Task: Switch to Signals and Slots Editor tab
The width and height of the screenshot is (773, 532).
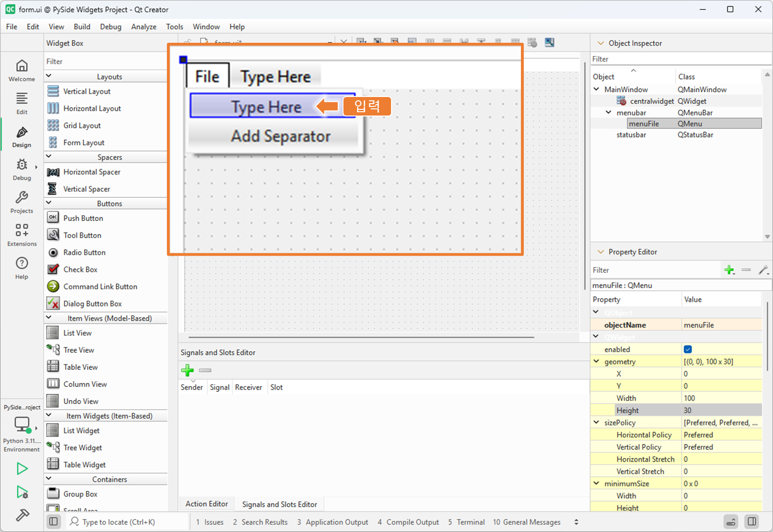Action: 279,504
